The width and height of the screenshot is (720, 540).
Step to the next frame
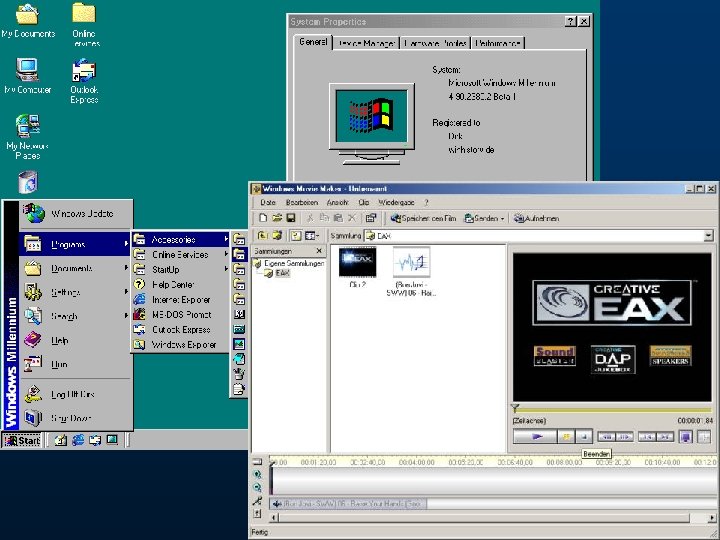624,437
